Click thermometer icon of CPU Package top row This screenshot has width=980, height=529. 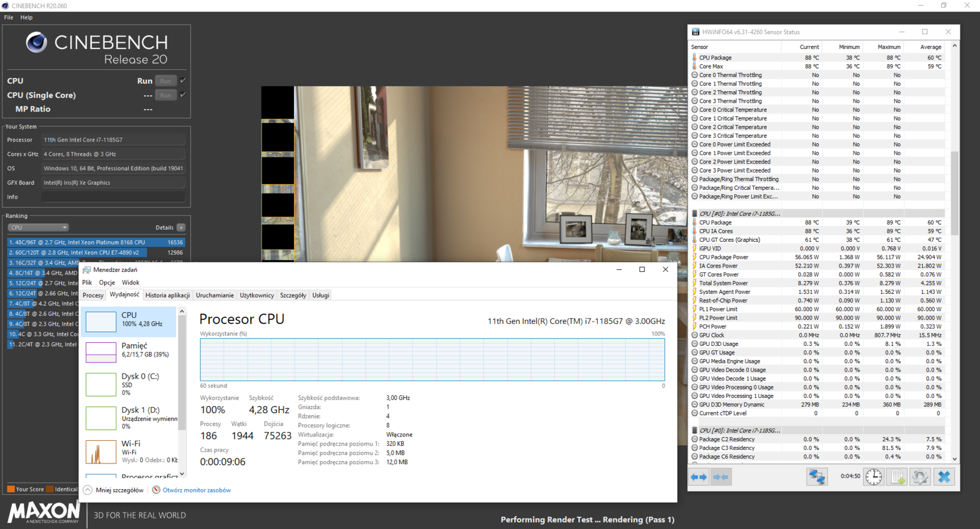pyautogui.click(x=695, y=58)
